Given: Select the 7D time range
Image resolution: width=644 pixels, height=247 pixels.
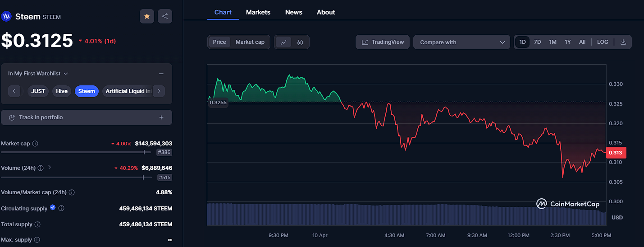Looking at the screenshot, I should point(537,42).
